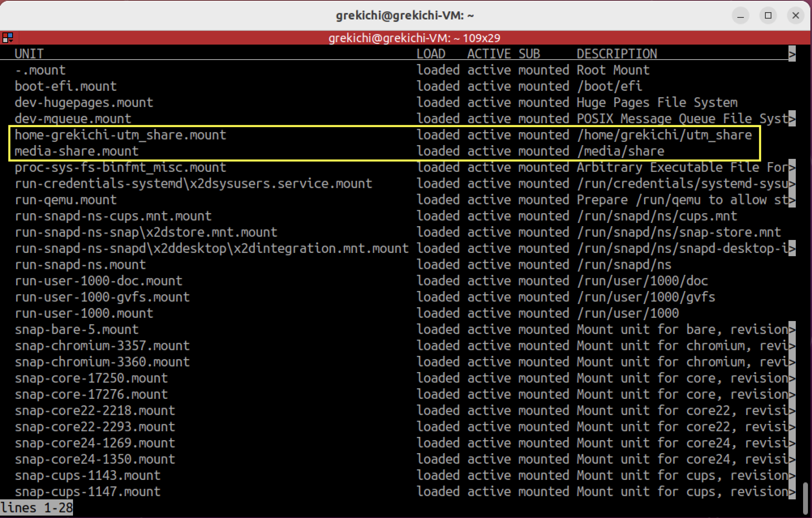Close the terminal window
This screenshot has width=812, height=518.
(x=795, y=16)
